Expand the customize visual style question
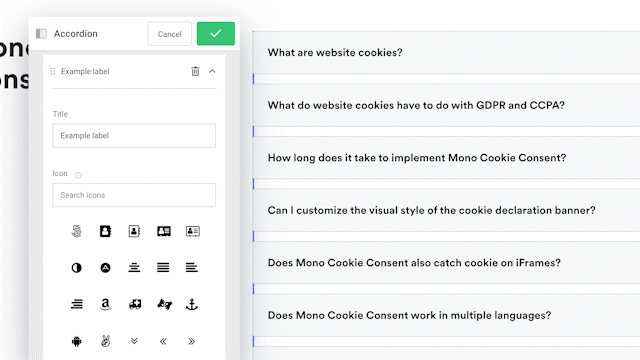This screenshot has height=360, width=640. [x=446, y=210]
